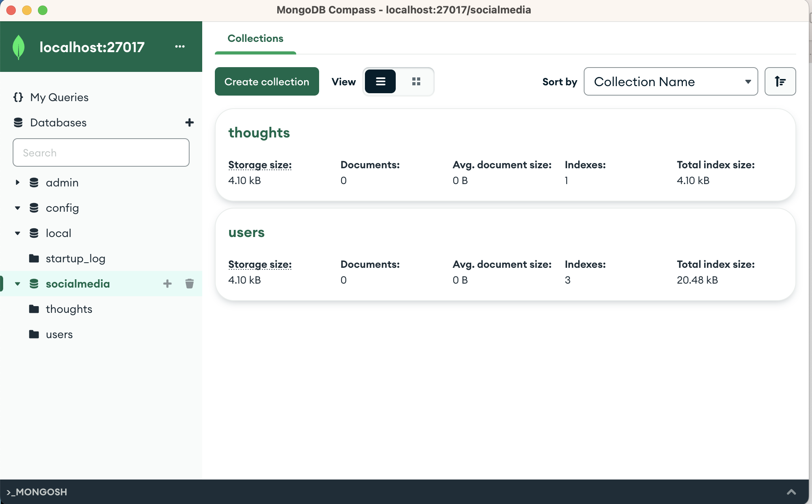Switch to the Collections tab
The height and width of the screenshot is (504, 812).
point(255,38)
